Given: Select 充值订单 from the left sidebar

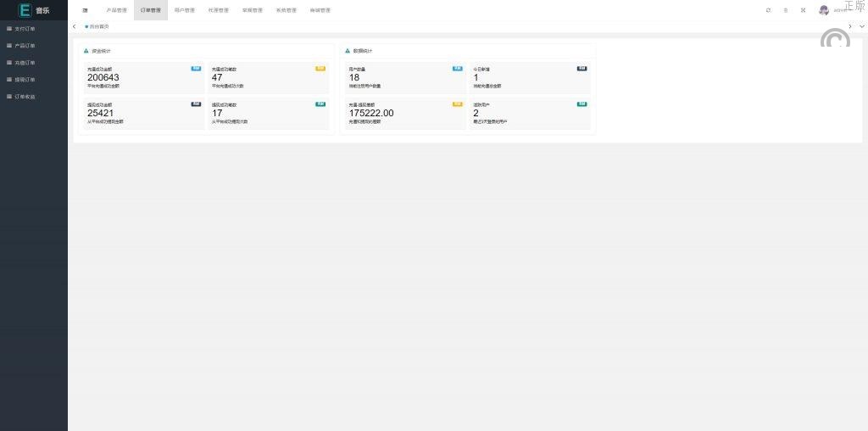Looking at the screenshot, I should point(25,63).
